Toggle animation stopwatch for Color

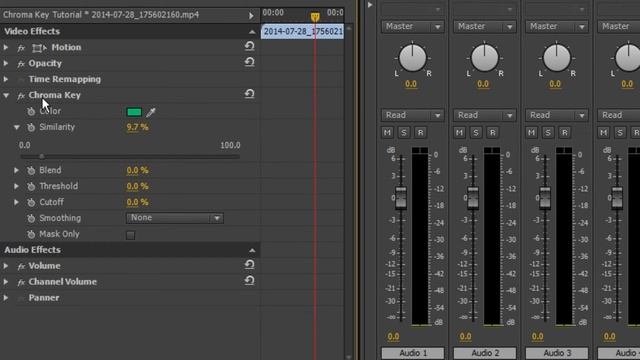pos(31,111)
